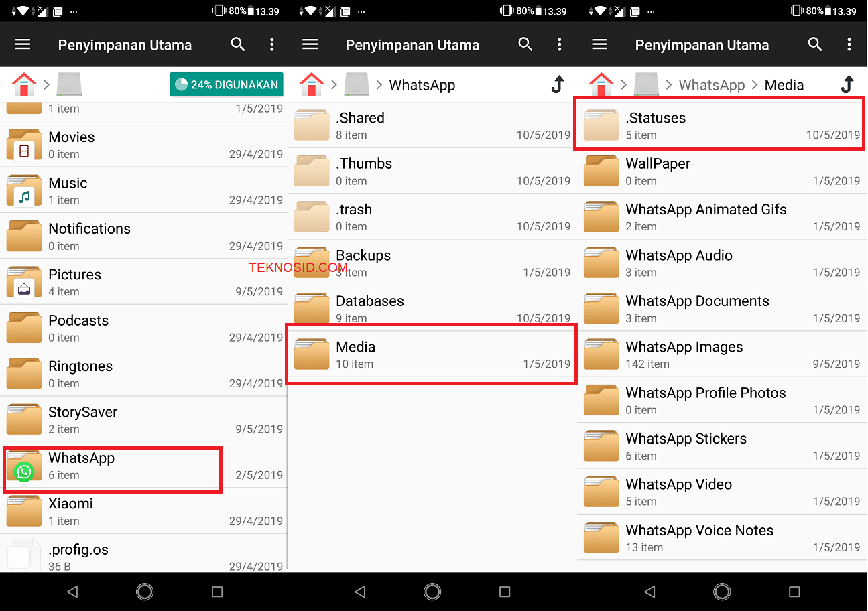Tap the 24% DIGUNAKAN storage usage button
The width and height of the screenshot is (868, 611).
[x=227, y=84]
